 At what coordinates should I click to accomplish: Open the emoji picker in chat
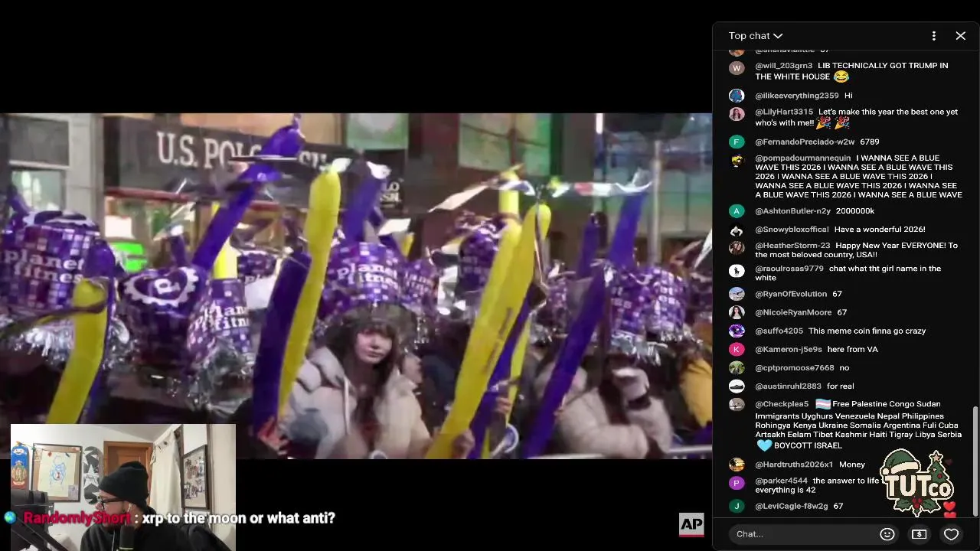887,534
